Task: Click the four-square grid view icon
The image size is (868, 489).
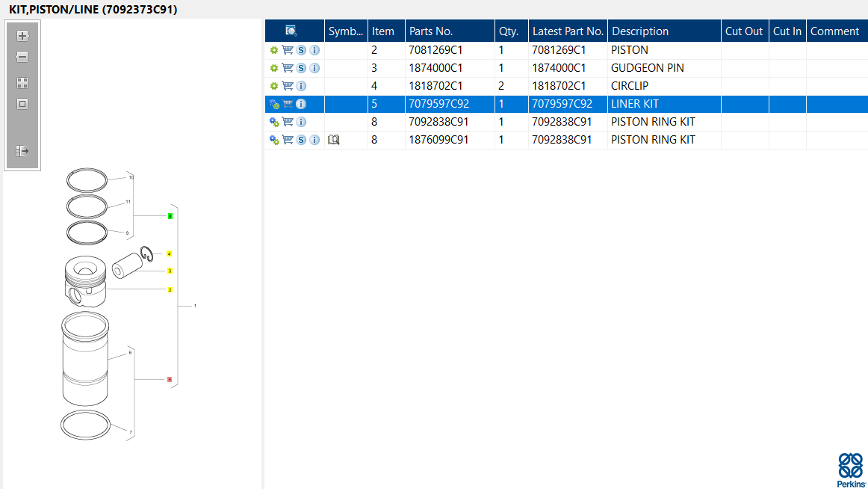Action: pos(22,83)
